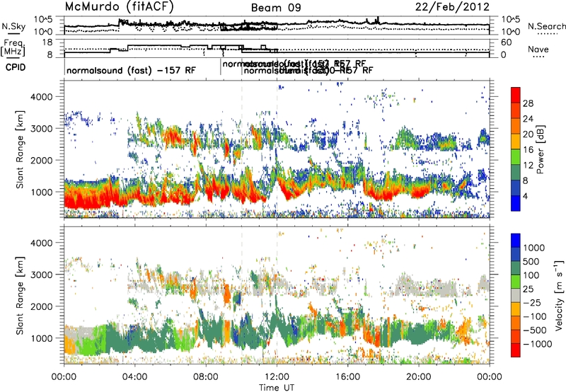
Task: Select the CPID row label
Action: point(16,67)
